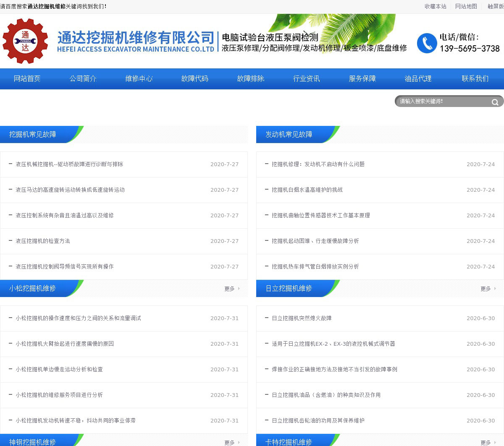Screen dimensions: 504x446
Task: Click 小松挖掘机单边慢走运动分析和检查 link
Action: (x=59, y=370)
